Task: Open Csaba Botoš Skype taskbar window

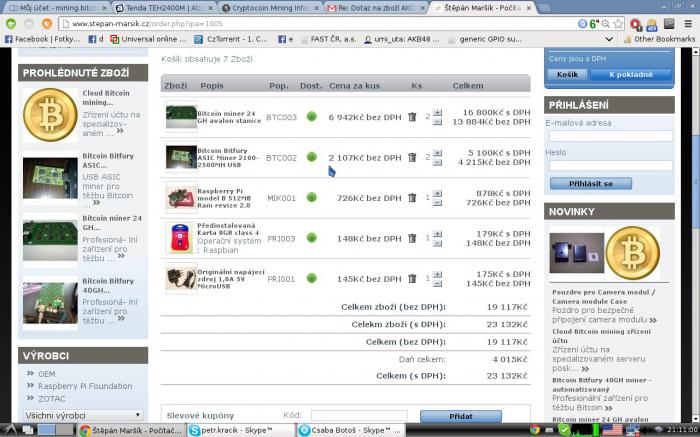Action: 350,430
